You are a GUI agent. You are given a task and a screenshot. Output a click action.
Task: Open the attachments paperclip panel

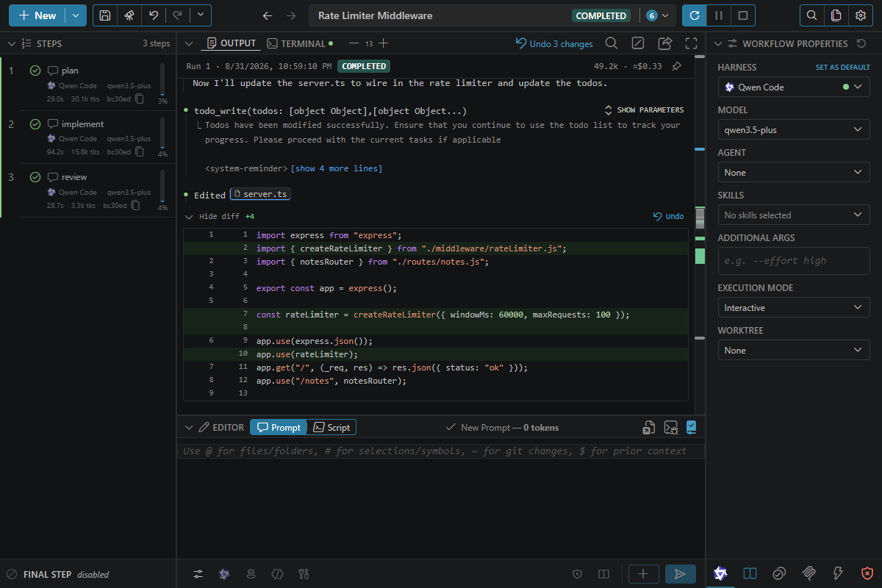point(808,573)
